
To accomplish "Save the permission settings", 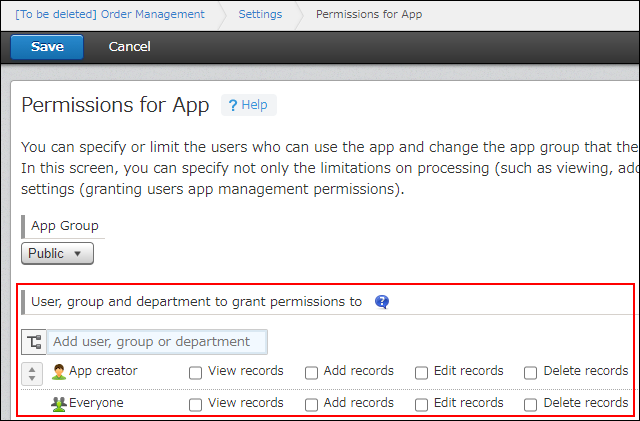I will tap(47, 47).
